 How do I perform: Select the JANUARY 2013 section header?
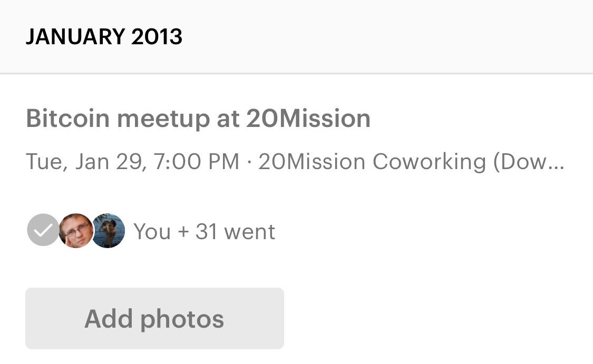pyautogui.click(x=104, y=36)
